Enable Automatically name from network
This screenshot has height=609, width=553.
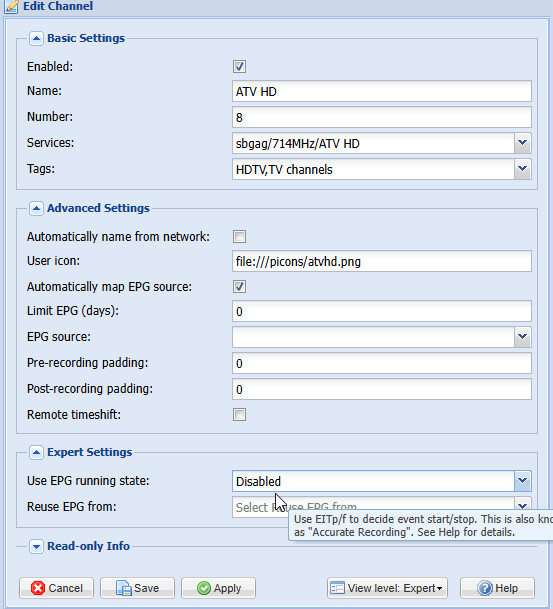tap(239, 236)
